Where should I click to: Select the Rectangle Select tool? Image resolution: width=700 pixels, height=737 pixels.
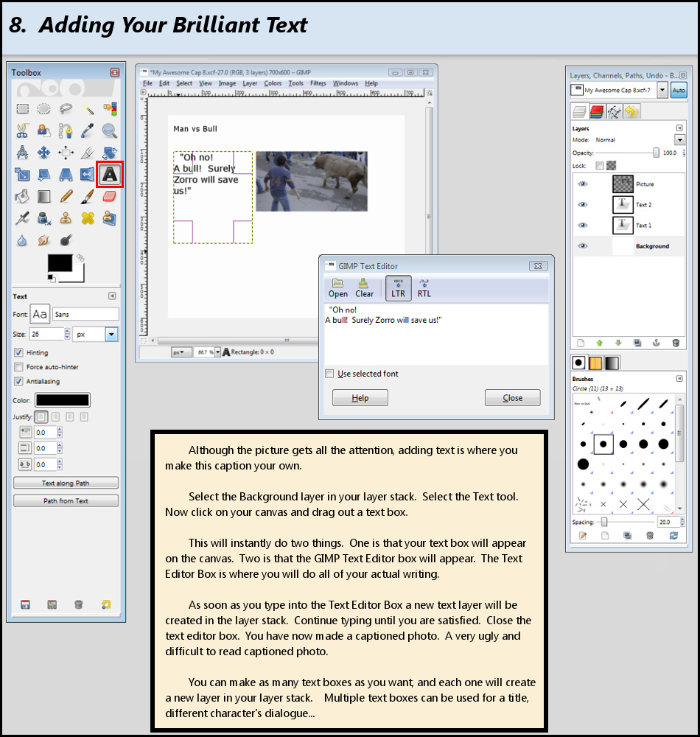(22, 109)
